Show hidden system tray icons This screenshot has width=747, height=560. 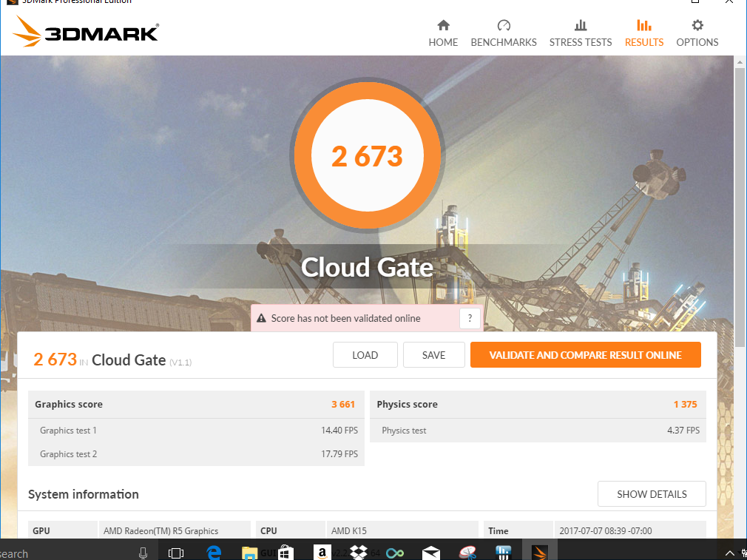[x=730, y=553]
